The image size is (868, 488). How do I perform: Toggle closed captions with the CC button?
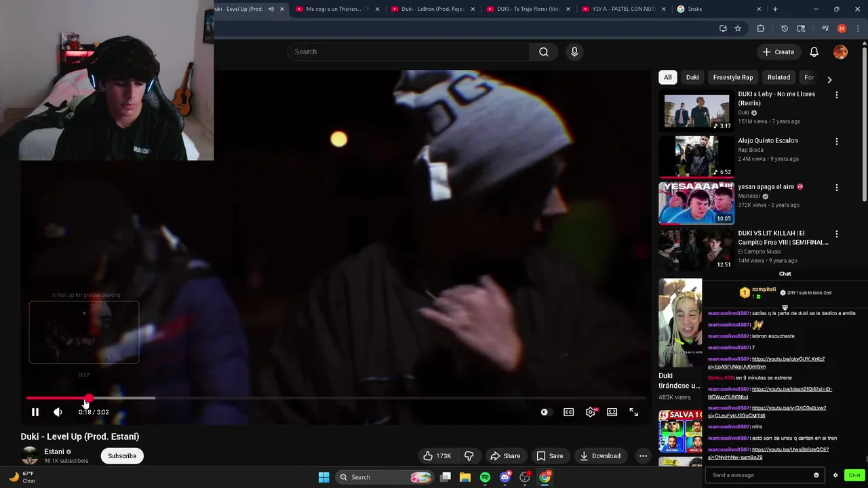(568, 412)
